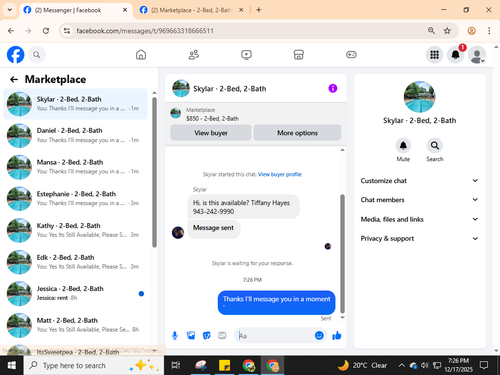The image size is (500, 375).
Task: Click the More options button
Action: click(x=297, y=133)
